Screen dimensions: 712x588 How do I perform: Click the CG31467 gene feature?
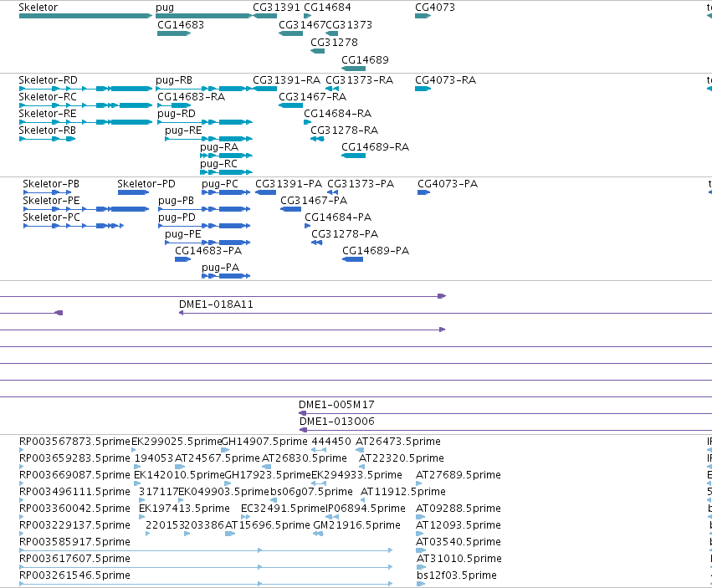pos(290,33)
